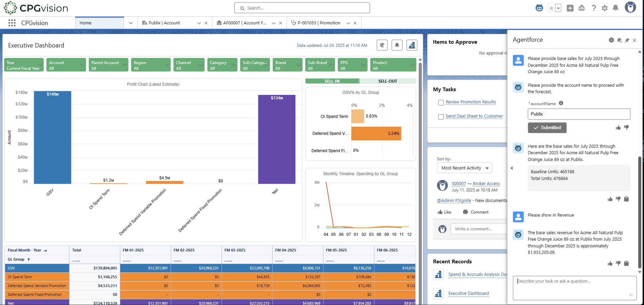This screenshot has width=644, height=305.
Task: End the Agentforce conversation
Action: click(x=620, y=40)
